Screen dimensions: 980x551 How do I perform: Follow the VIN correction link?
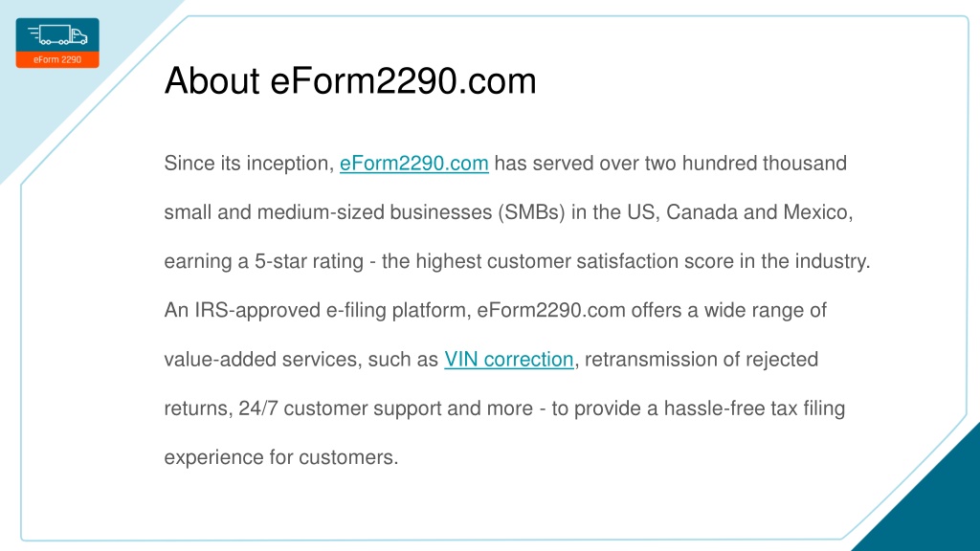click(509, 360)
